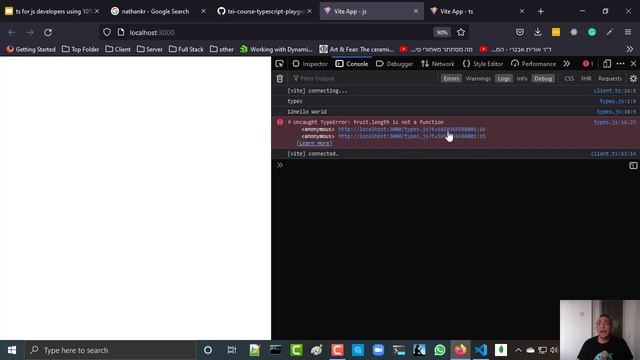This screenshot has width=640, height=360.
Task: Save page to Pocket
Action: click(520, 32)
